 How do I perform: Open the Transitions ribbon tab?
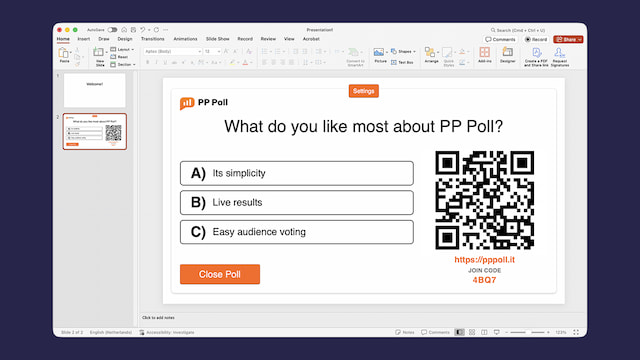click(153, 39)
